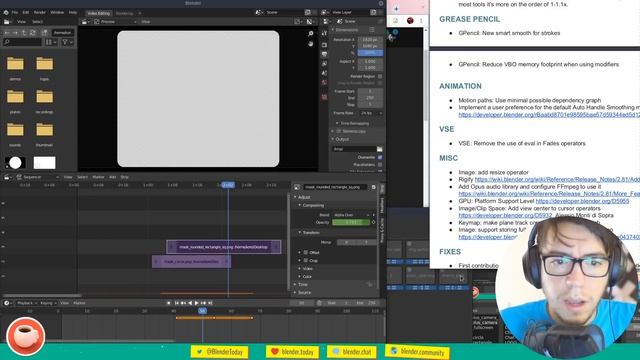Open the Scene properties tab icon
This screenshot has width=640, height=360.
pyautogui.click(x=324, y=73)
